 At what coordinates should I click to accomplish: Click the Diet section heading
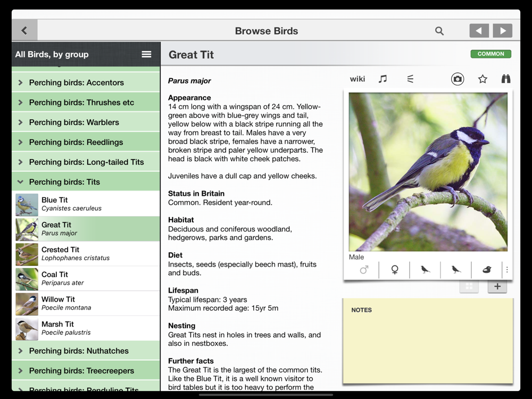[175, 255]
